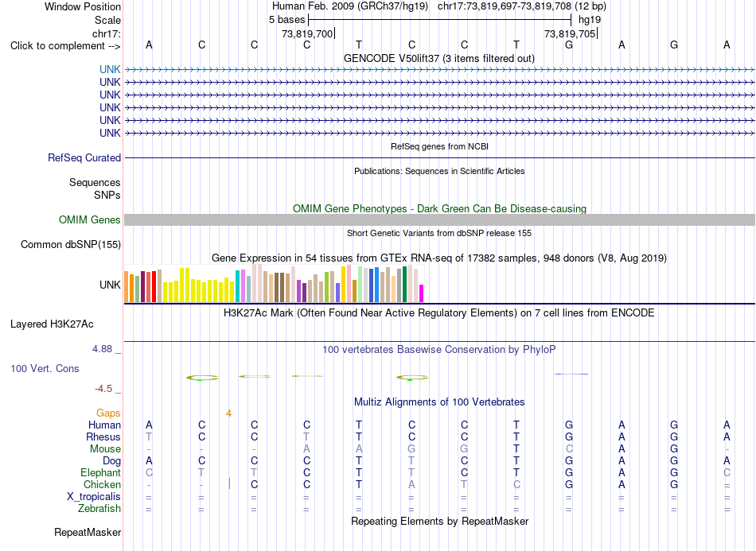756x551 pixels.
Task: Click the 4.88 PhyloP upper scale value
Action: pos(102,349)
